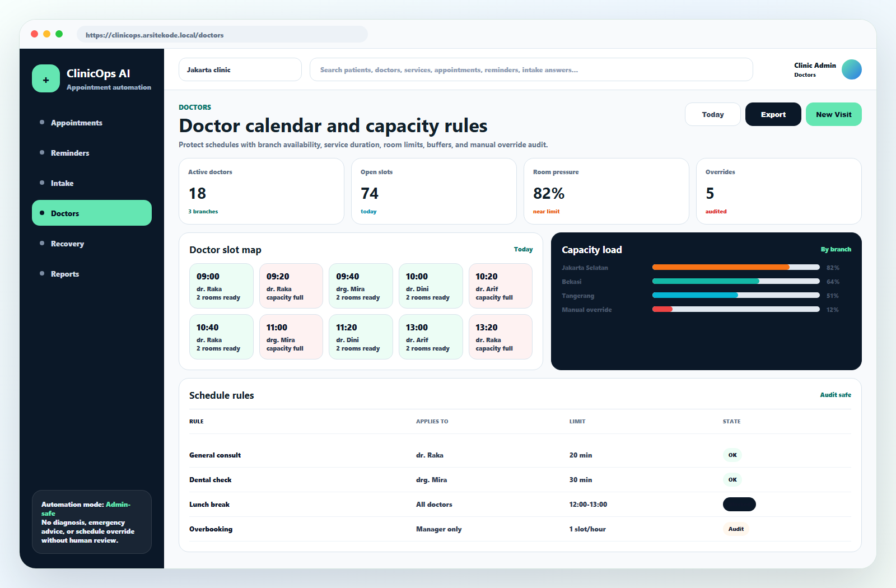This screenshot has width=896, height=588.
Task: Click the Audit badge for Overbooking
Action: (736, 529)
